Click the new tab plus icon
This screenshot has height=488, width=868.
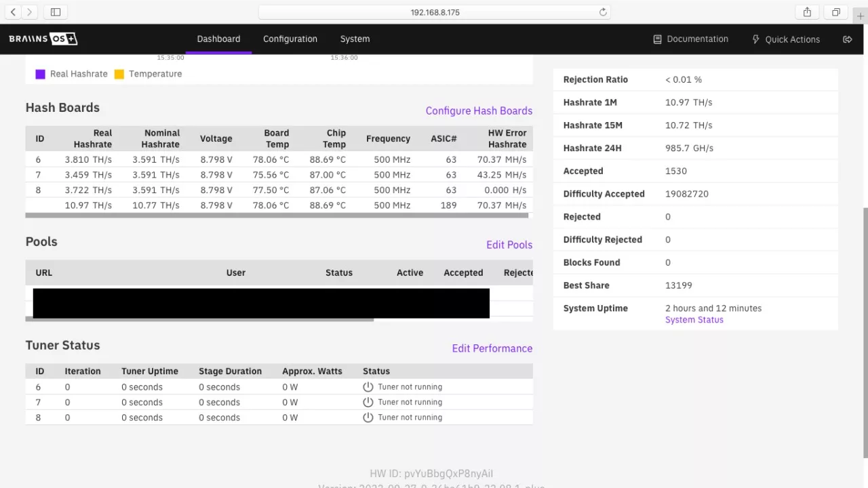pyautogui.click(x=861, y=16)
